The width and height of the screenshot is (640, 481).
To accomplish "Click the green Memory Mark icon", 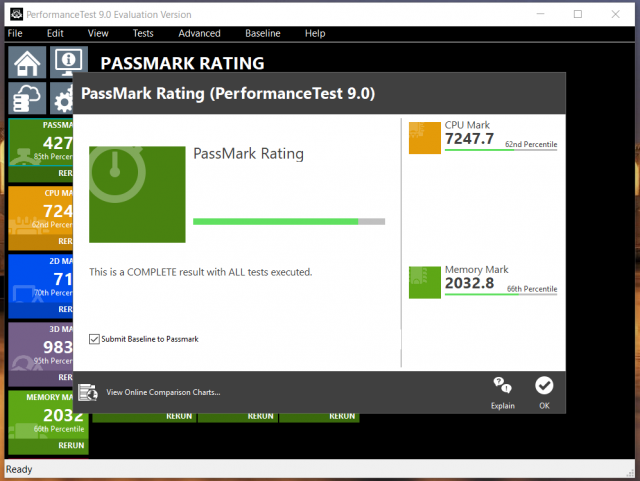I will pos(425,282).
